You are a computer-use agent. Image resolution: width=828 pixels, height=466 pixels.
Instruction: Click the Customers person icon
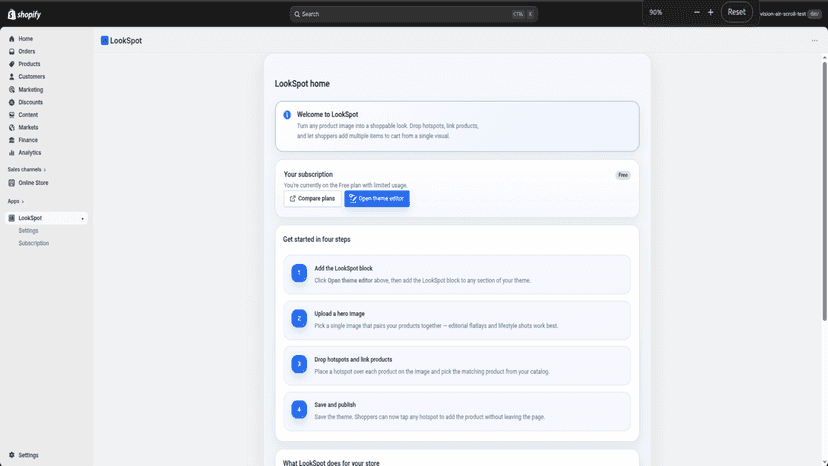click(12, 77)
